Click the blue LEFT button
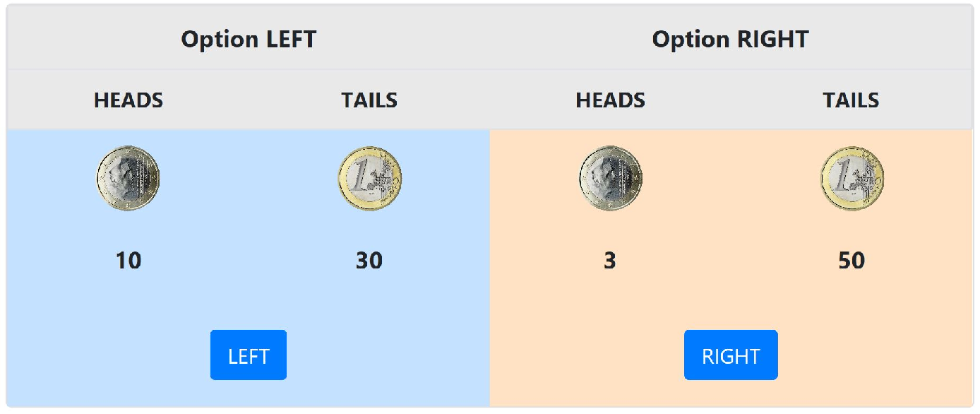 pos(249,355)
